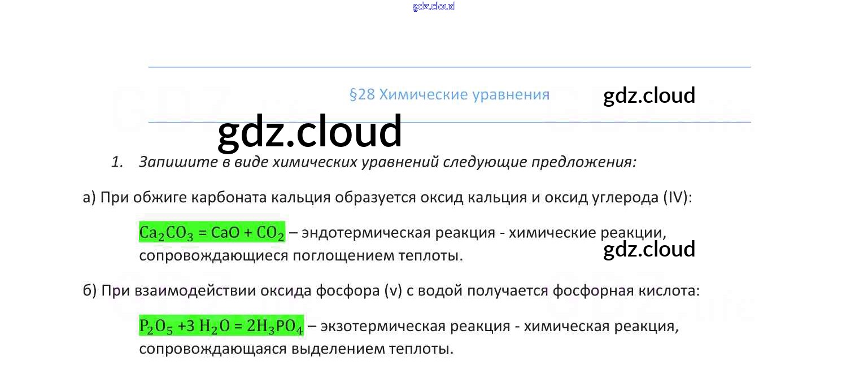Click CO₂ in the first highlighted equation
Viewport: 868px width, 391px height.
click(270, 233)
